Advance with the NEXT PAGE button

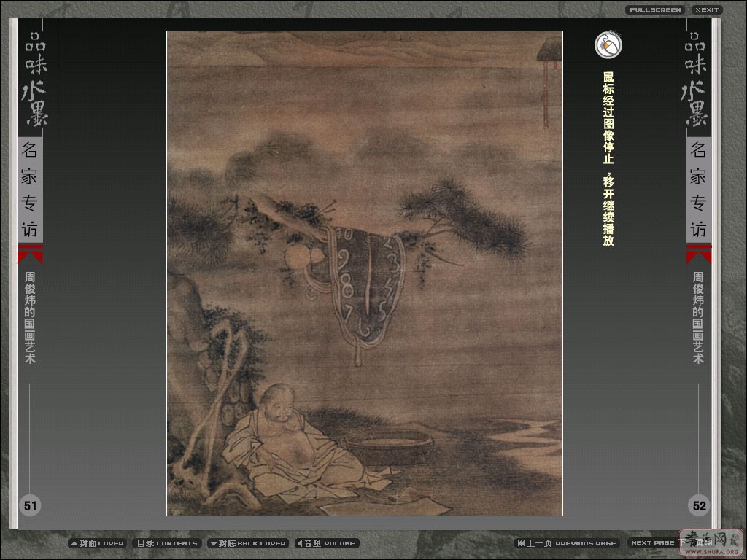[x=654, y=542]
